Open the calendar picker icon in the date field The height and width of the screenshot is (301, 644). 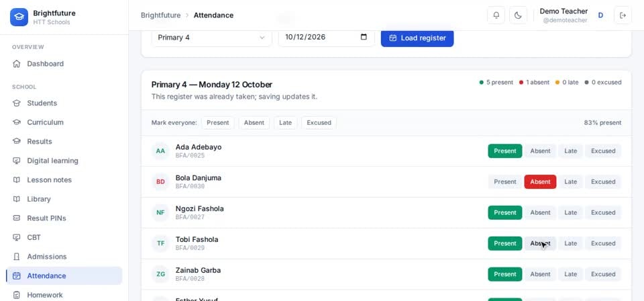(364, 37)
